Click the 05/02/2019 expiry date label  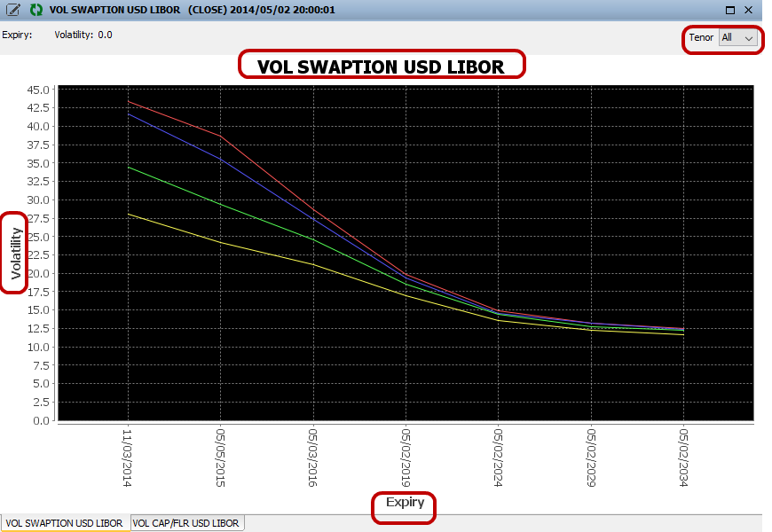click(406, 458)
